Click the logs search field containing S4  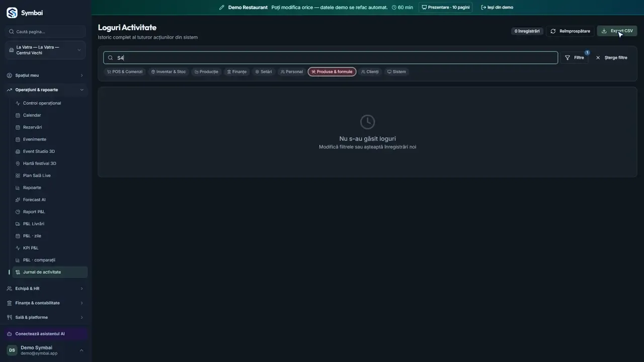[331, 58]
